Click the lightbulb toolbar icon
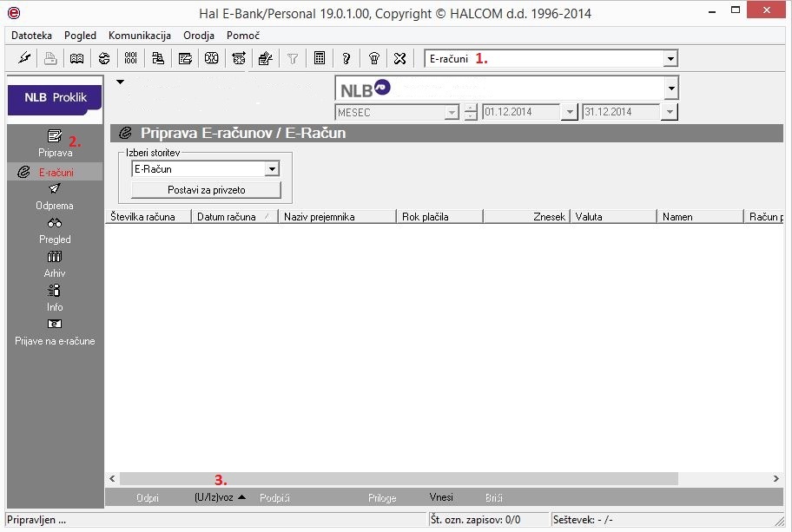Viewport: 792px width, 532px height. tap(373, 58)
